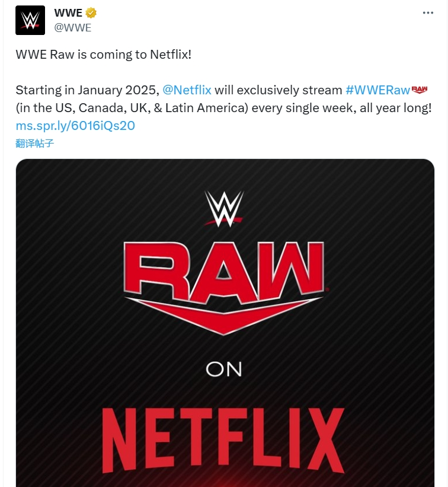Click the WWE logo inside the image
Screen dimensions: 448x487
pyautogui.click(x=224, y=208)
